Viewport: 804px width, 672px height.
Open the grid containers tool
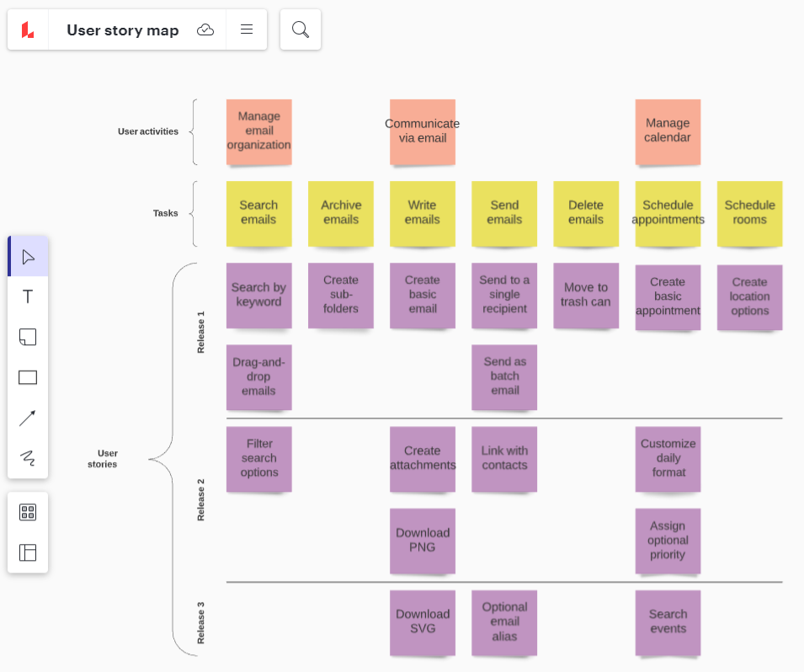click(x=28, y=512)
